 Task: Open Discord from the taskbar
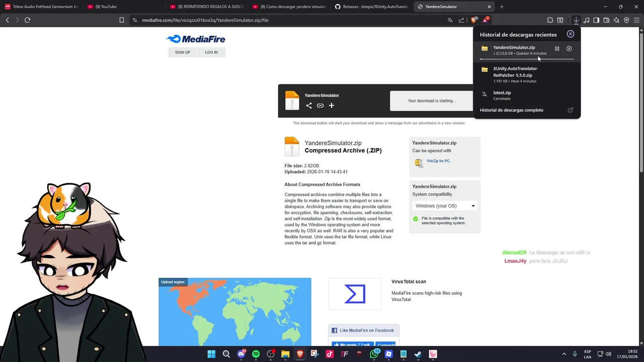click(242, 354)
